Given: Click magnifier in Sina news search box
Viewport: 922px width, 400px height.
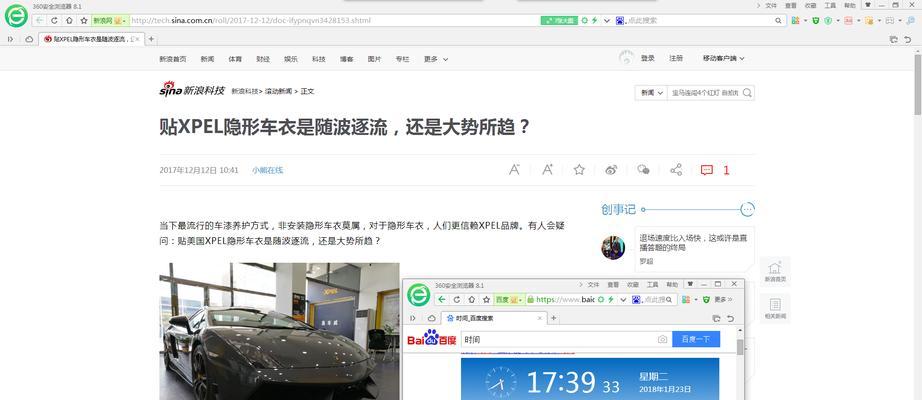Looking at the screenshot, I should click(747, 92).
